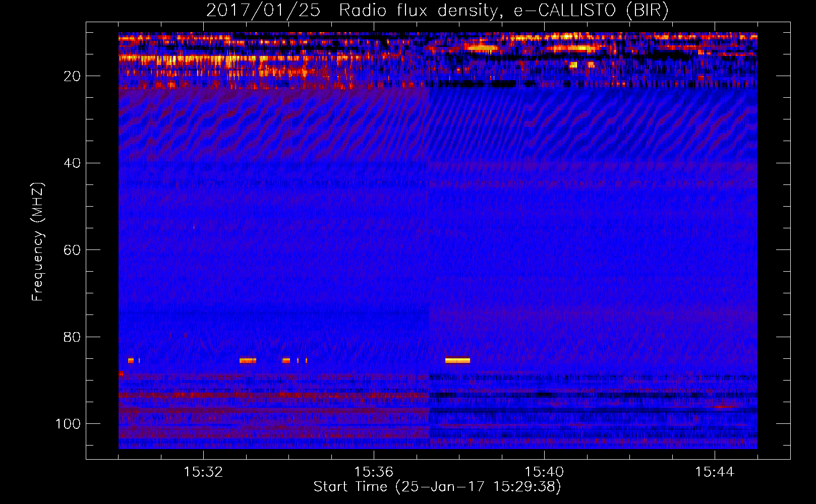Click the '100' frequency tick label
This screenshot has height=504, width=816.
coord(68,424)
